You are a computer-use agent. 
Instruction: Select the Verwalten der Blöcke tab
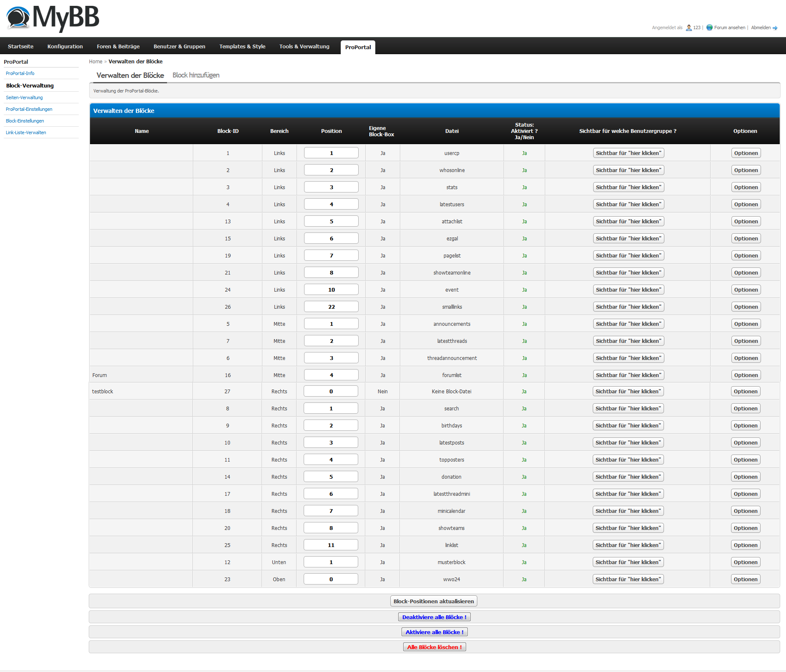(130, 75)
